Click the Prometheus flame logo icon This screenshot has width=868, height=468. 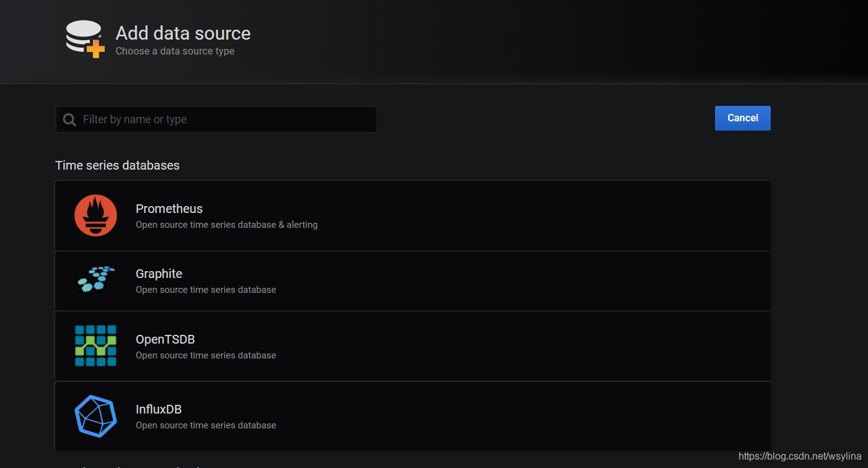(x=95, y=215)
